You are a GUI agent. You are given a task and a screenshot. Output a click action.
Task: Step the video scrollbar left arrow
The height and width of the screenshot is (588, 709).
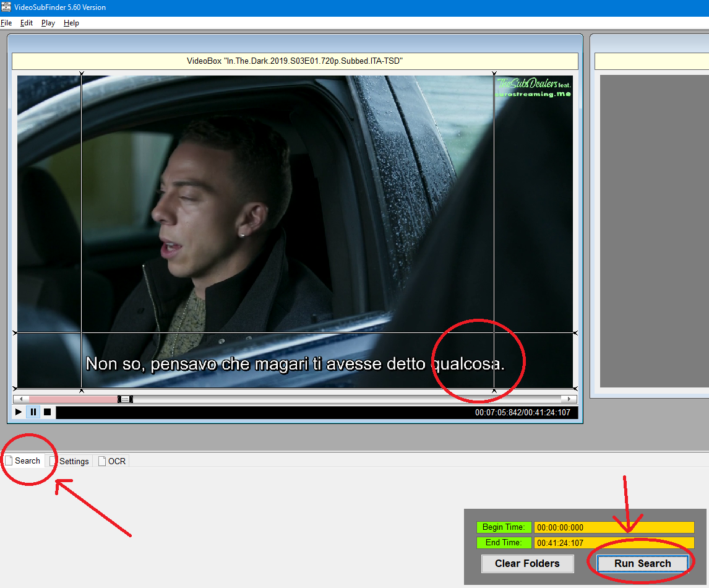[x=21, y=399]
